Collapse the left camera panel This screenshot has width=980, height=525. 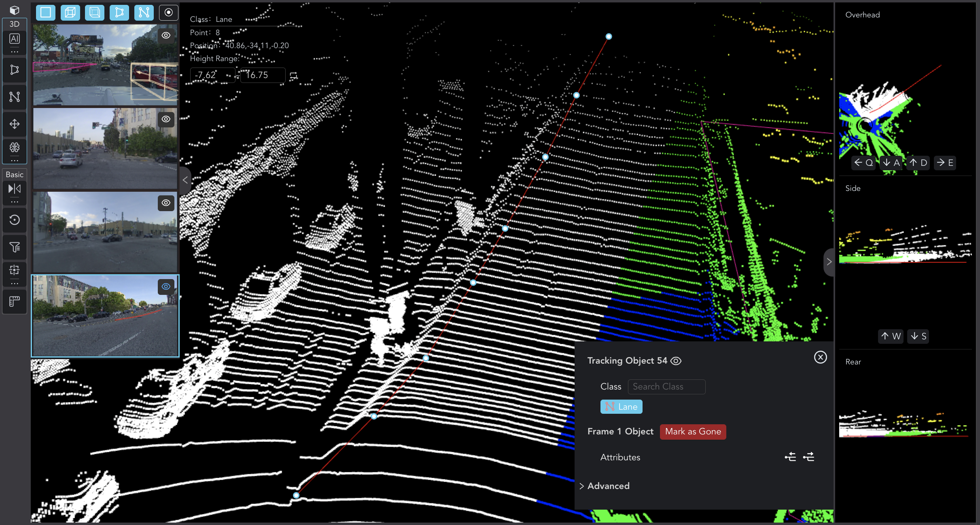click(185, 179)
